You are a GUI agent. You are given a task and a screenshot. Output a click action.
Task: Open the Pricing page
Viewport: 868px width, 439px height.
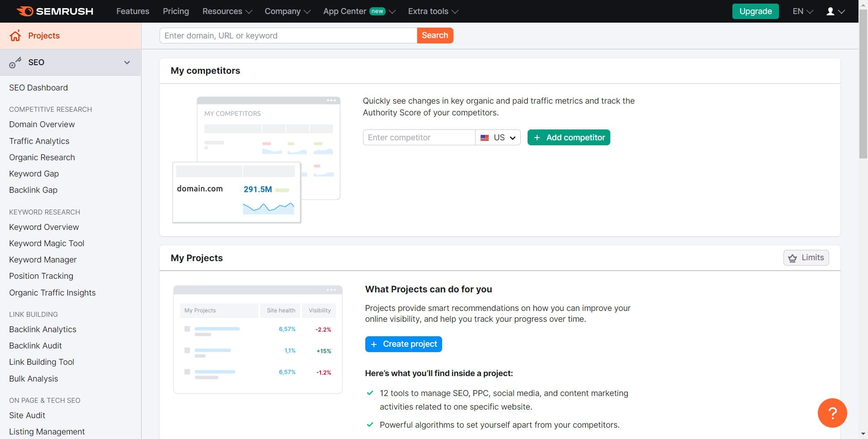coord(176,11)
